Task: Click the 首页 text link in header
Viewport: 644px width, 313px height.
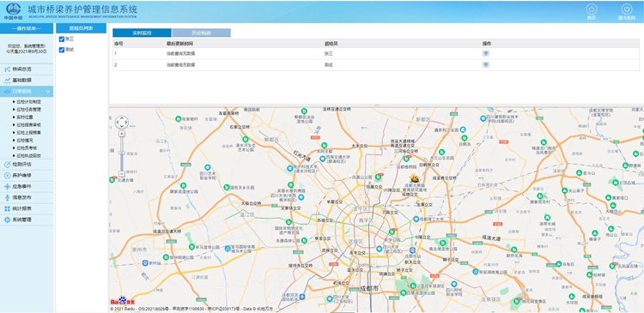Action: [592, 18]
